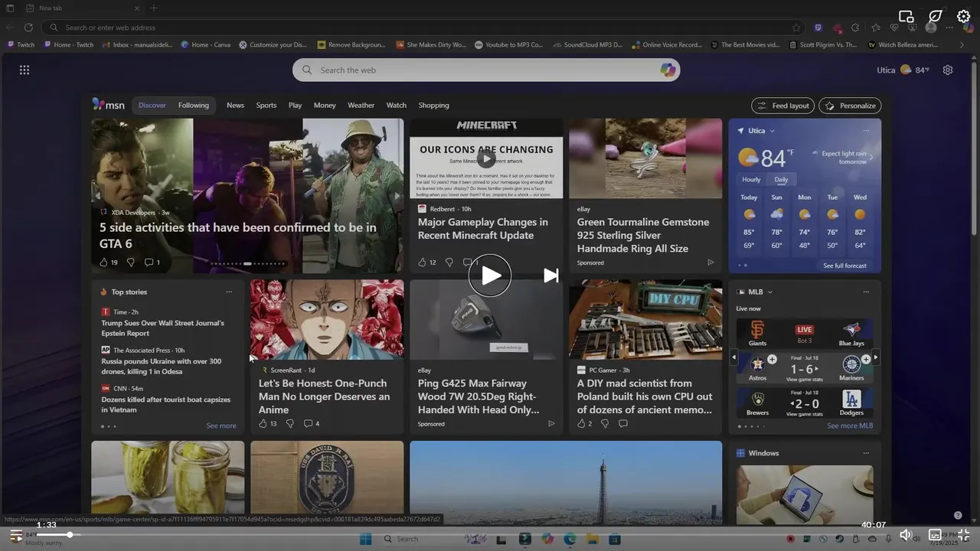Open the Sports tab
Viewport: 980px width, 551px height.
[266, 106]
